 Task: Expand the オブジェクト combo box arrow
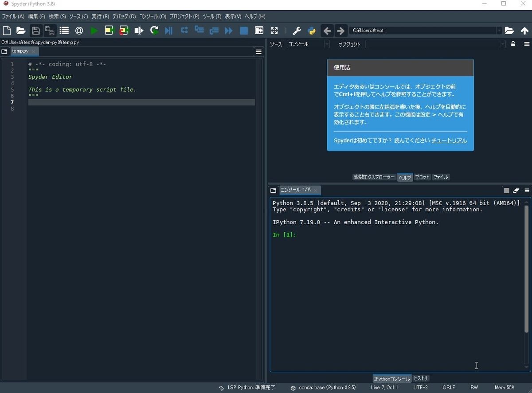502,44
